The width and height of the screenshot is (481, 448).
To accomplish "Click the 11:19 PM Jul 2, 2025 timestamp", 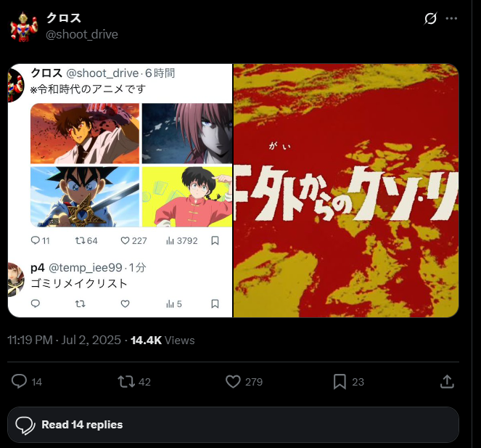I will pos(64,341).
